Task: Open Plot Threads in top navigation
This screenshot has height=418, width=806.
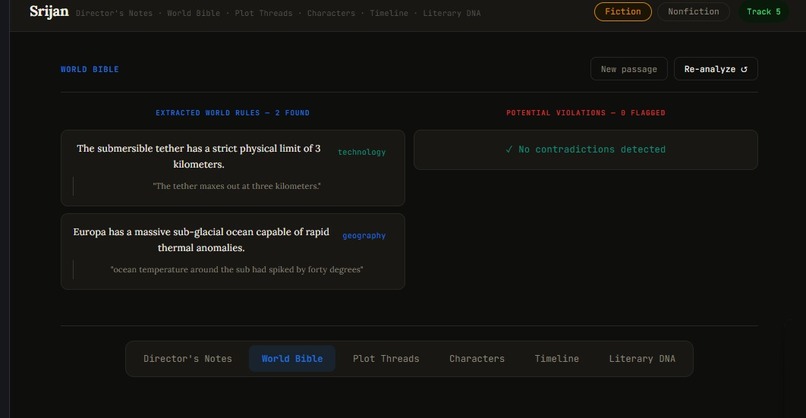Action: click(x=264, y=13)
